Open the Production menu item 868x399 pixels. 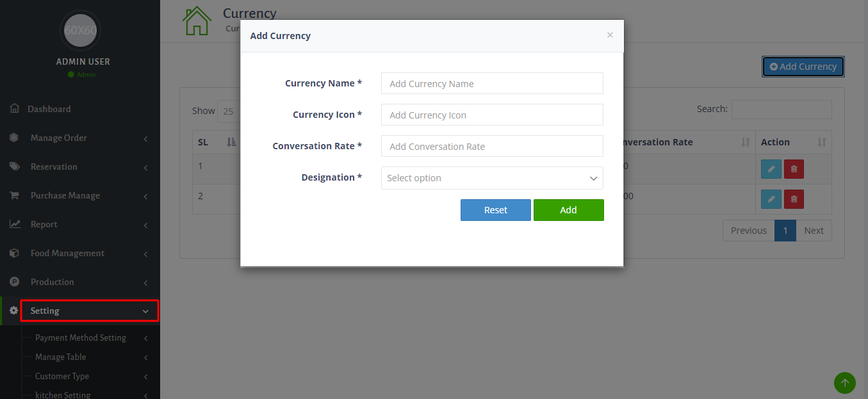coord(53,282)
